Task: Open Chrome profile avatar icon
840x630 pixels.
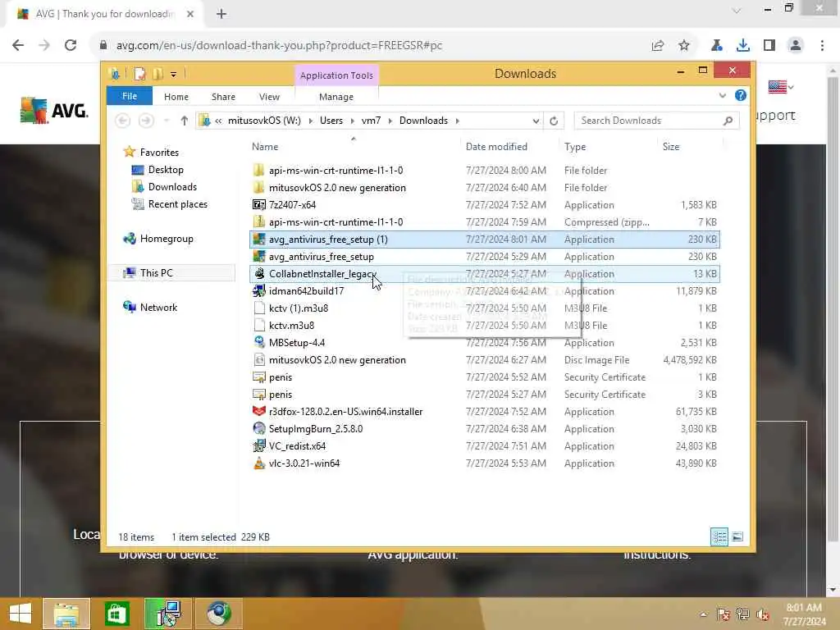Action: [796, 46]
